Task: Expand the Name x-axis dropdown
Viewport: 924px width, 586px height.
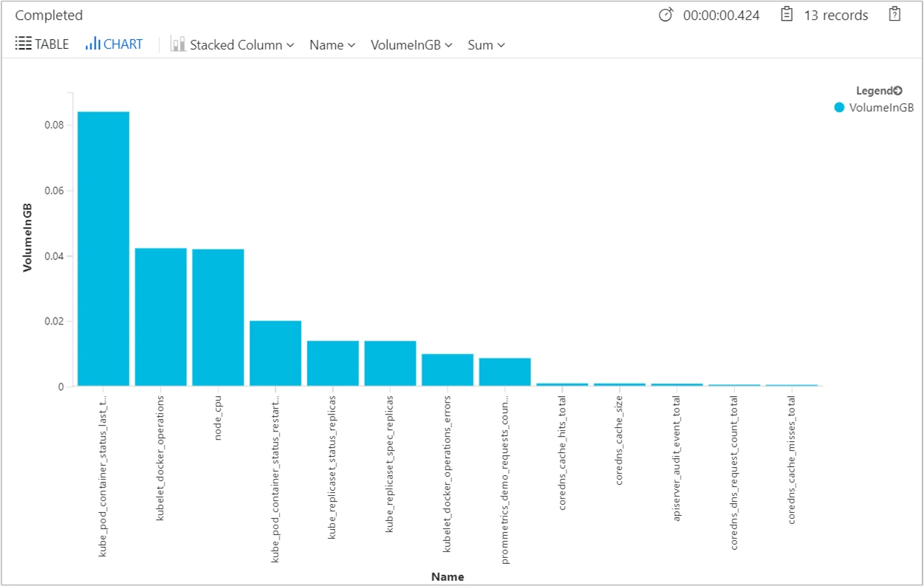Action: tap(332, 45)
